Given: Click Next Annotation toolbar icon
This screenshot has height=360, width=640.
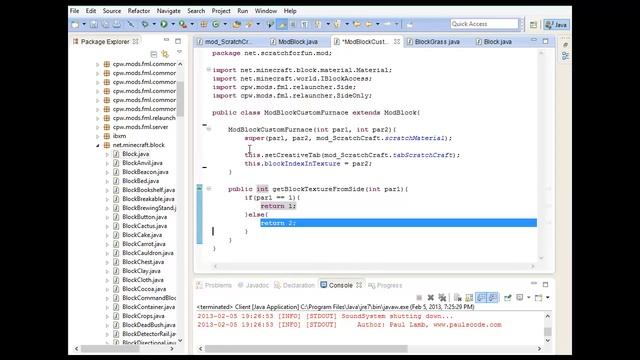Looking at the screenshot, I should point(317,24).
